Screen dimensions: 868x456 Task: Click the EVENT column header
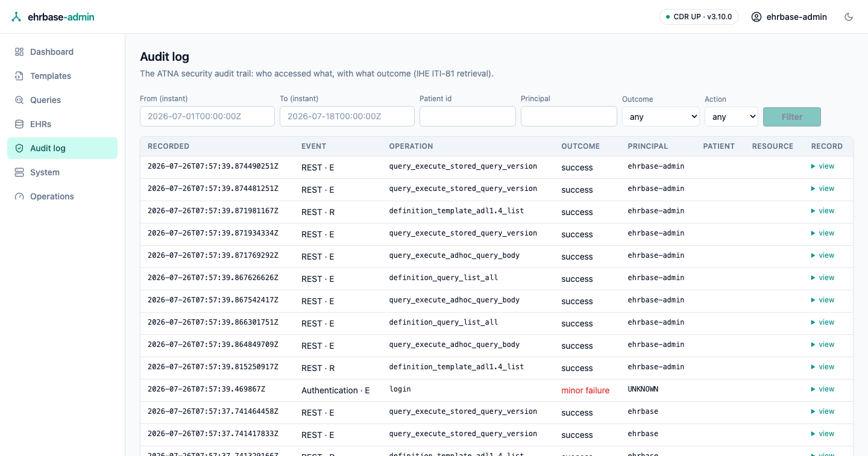(x=314, y=146)
